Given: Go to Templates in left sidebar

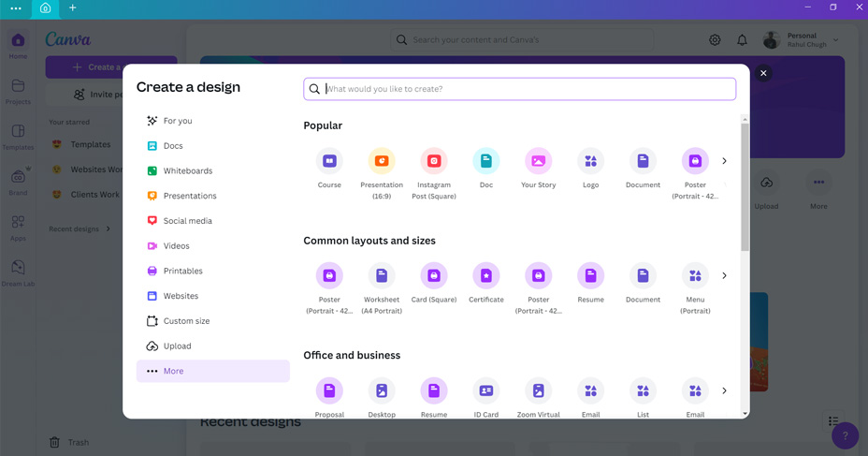Looking at the screenshot, I should [18, 137].
